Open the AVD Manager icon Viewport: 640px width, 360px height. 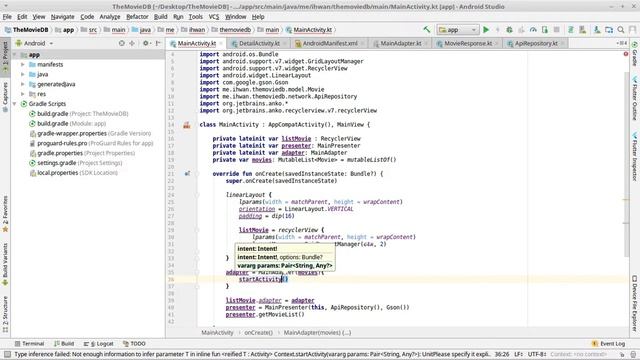click(x=582, y=30)
